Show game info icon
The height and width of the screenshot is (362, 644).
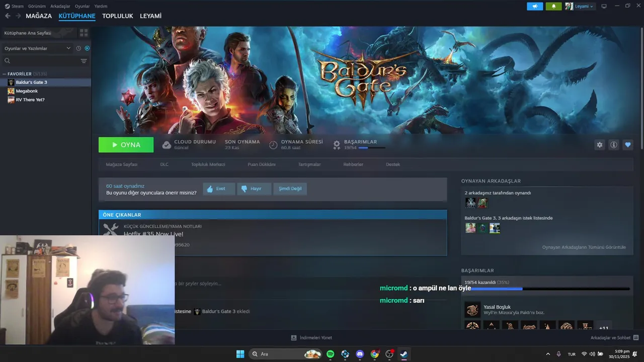[613, 145]
